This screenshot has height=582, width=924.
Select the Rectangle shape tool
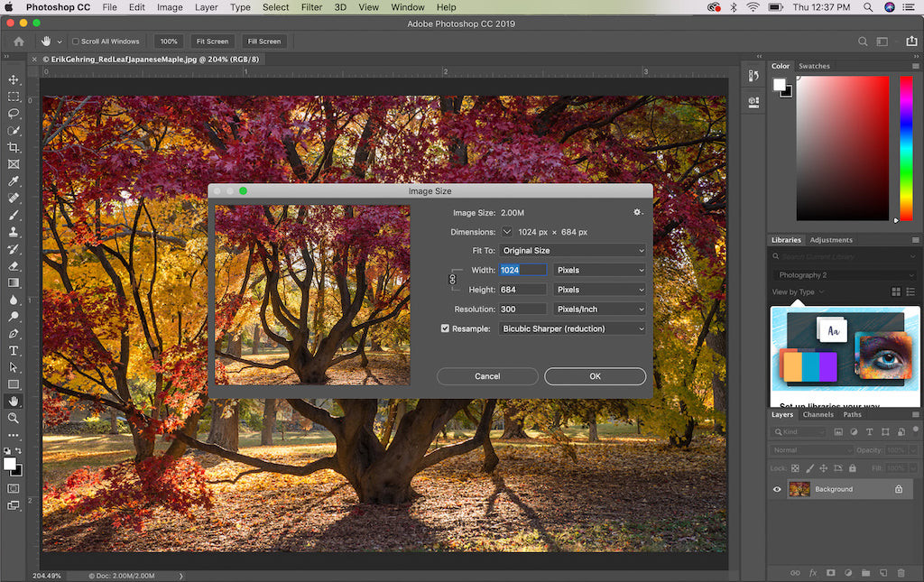tap(14, 384)
